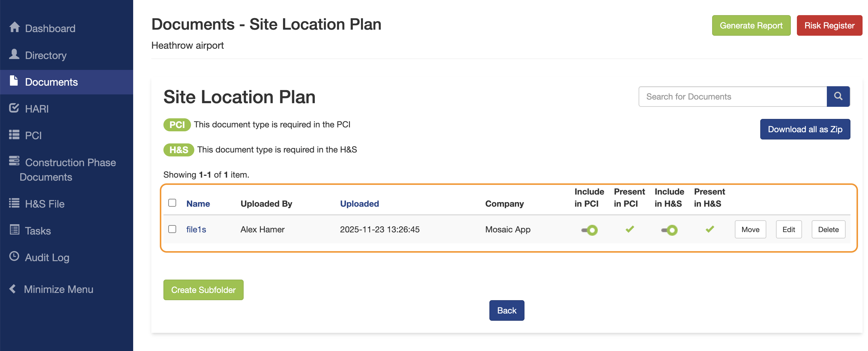Image resolution: width=868 pixels, height=351 pixels.
Task: Click the magnifier search icon button
Action: 838,96
